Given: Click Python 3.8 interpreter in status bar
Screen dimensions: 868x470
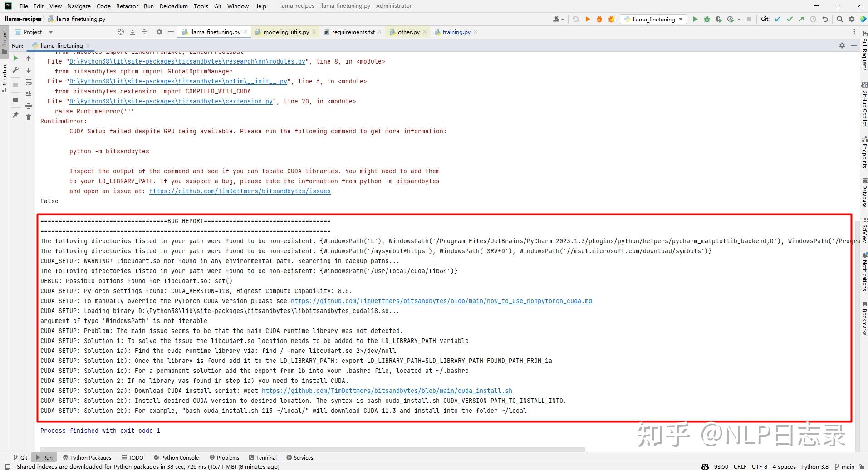Looking at the screenshot, I should 814,466.
